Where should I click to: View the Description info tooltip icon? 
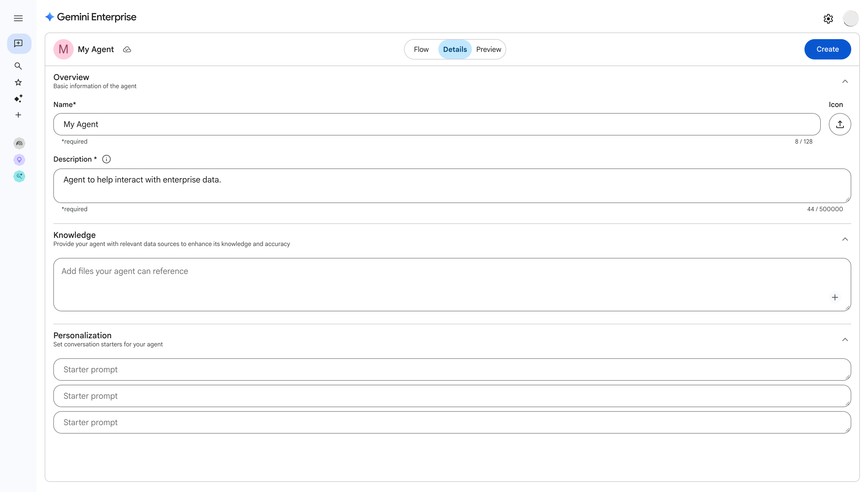pyautogui.click(x=106, y=159)
